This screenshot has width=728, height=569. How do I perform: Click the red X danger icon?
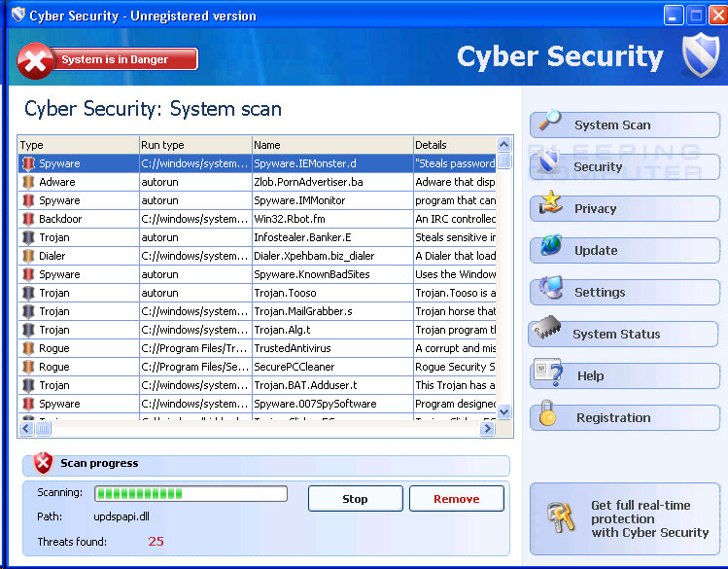(x=37, y=60)
